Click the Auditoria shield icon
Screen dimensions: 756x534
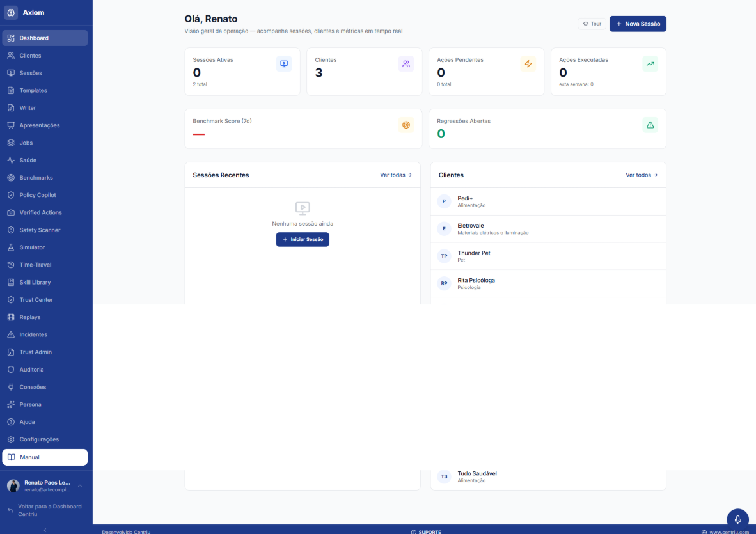(11, 370)
